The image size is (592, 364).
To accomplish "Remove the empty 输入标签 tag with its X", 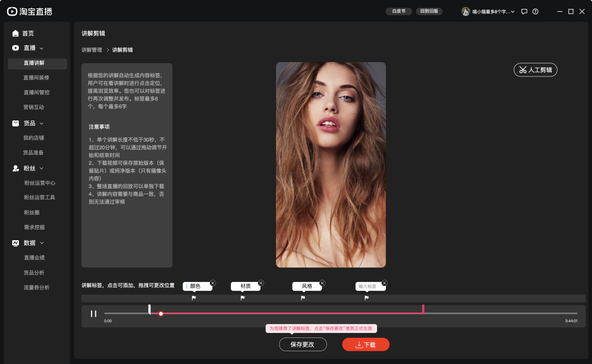I will click(x=384, y=283).
